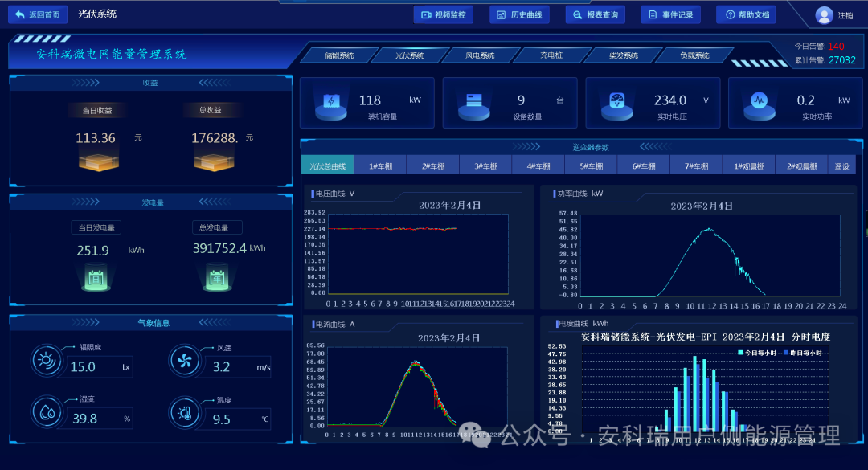
Task: Select 6#车棚 inverter tab
Action: (644, 166)
